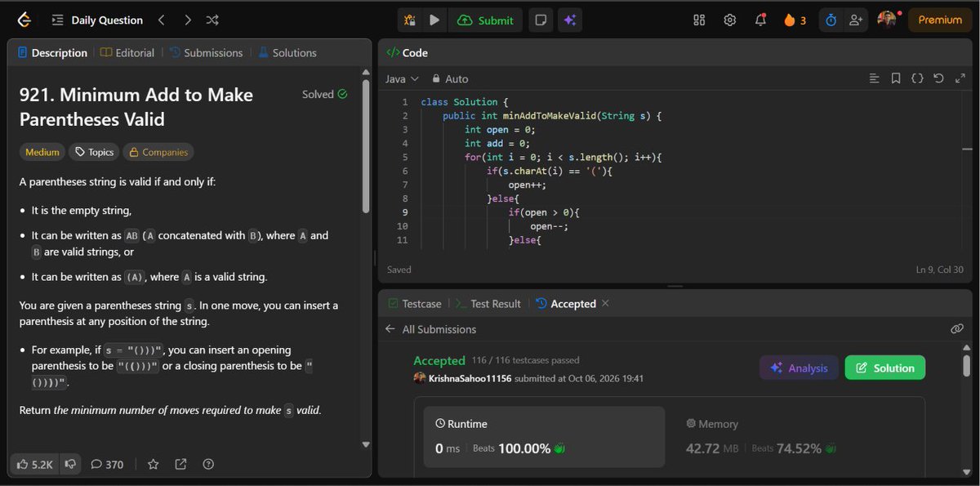Like the problem with the 5.2K thumbs up
This screenshot has height=486, width=980.
point(35,464)
